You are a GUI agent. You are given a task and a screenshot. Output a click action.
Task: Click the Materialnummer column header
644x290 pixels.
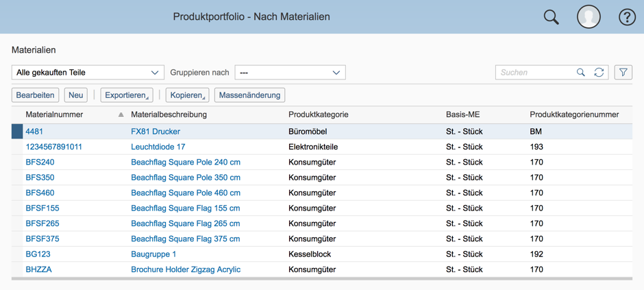[x=54, y=114]
